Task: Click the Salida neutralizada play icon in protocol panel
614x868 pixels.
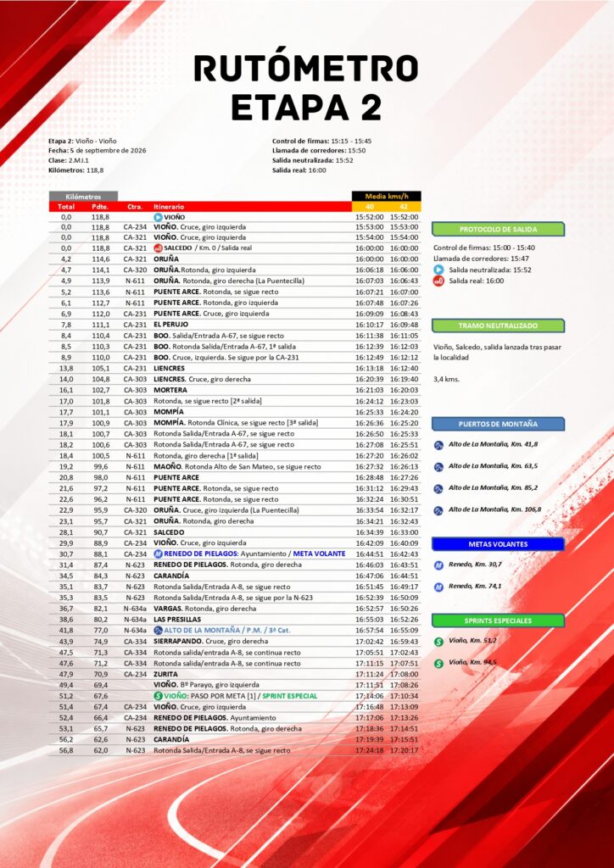Action: [x=438, y=270]
